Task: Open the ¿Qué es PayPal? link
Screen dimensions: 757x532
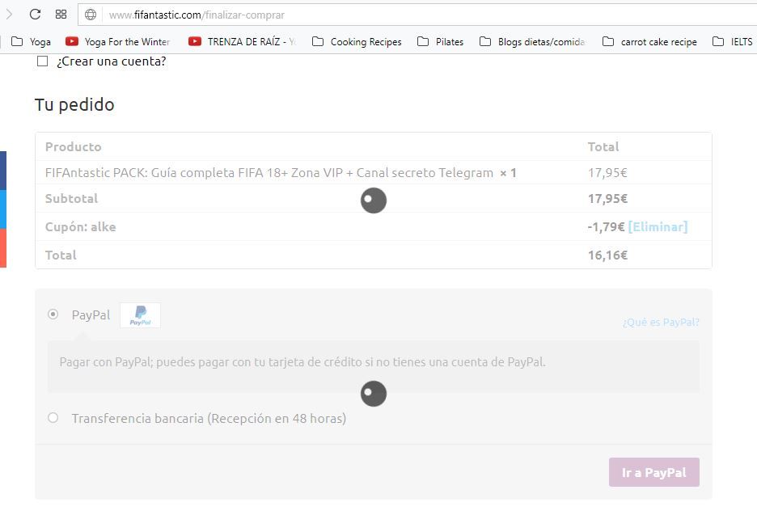Action: click(661, 322)
